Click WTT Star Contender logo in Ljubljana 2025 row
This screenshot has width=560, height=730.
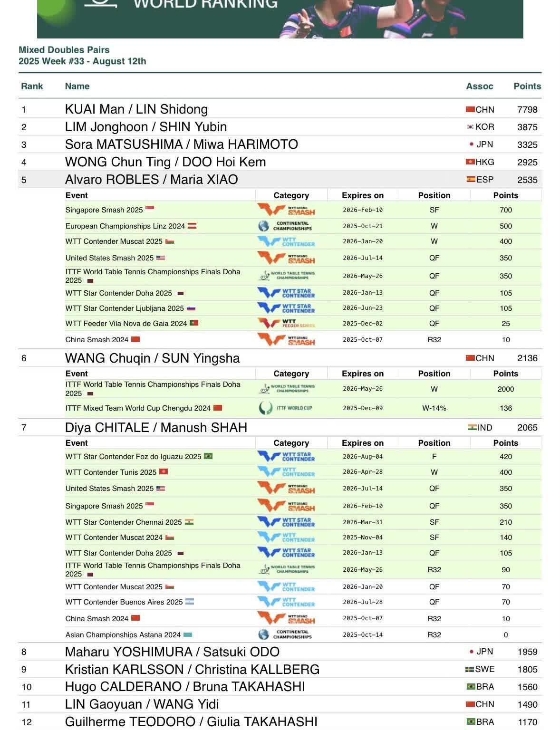(x=286, y=308)
